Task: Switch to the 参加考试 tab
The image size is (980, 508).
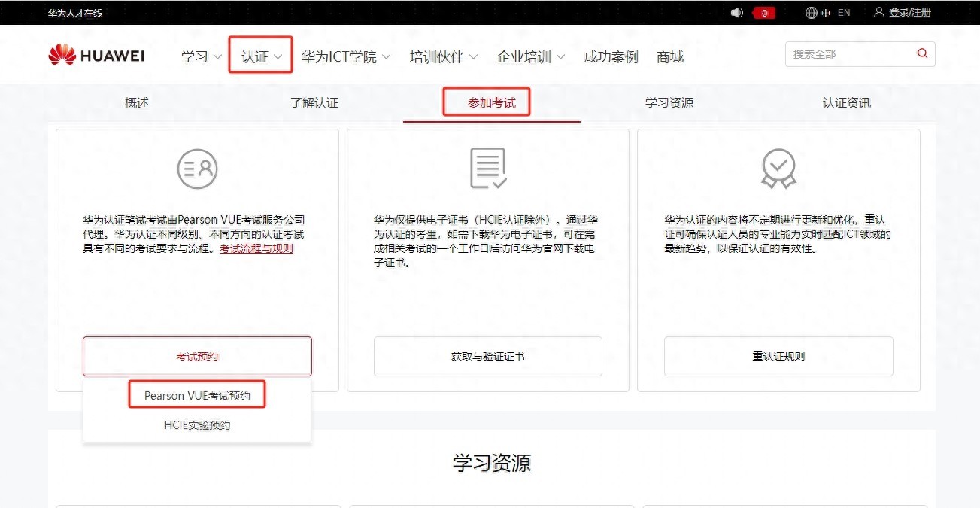Action: [492, 103]
